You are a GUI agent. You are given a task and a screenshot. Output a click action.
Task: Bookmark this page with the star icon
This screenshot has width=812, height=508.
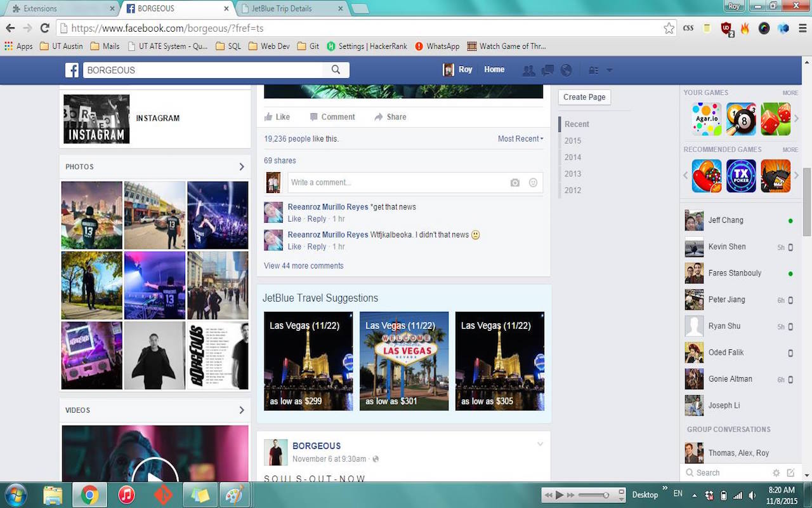pyautogui.click(x=669, y=28)
